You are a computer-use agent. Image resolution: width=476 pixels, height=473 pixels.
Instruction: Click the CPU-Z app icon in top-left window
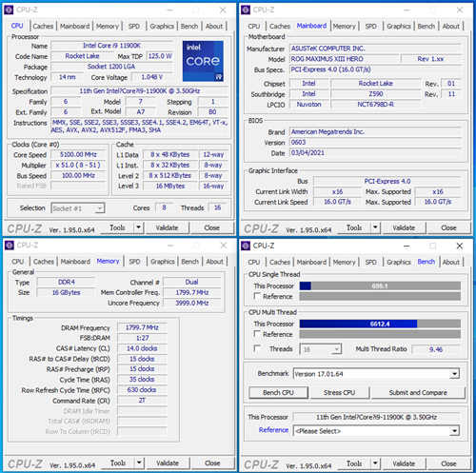tap(9, 10)
